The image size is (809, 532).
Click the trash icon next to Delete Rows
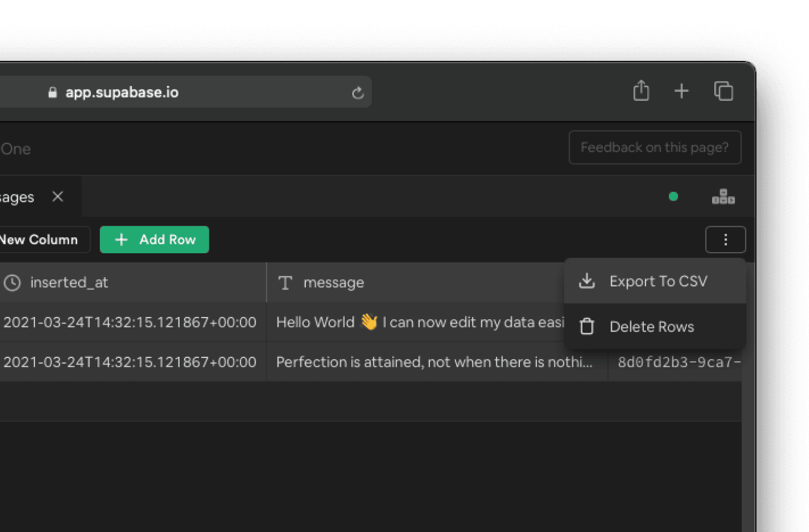pos(586,326)
